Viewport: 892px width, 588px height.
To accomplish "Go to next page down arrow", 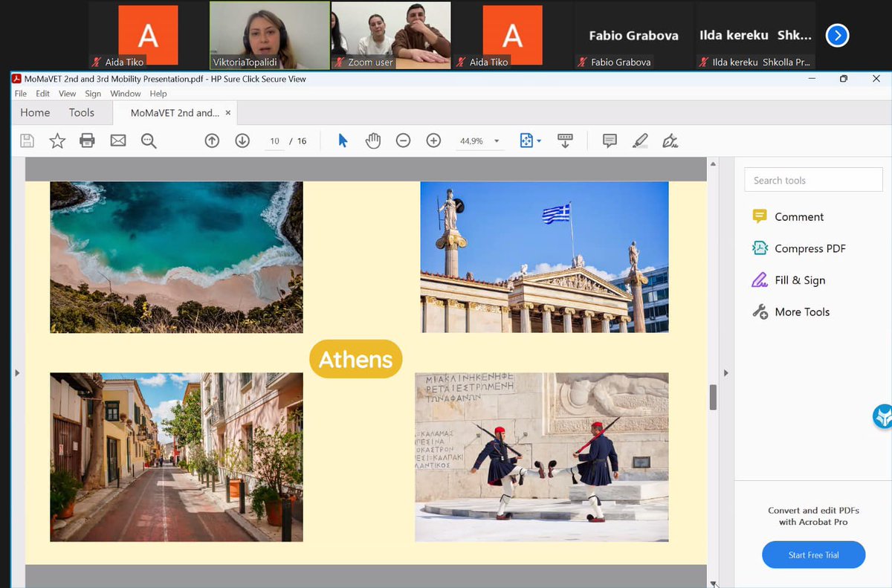I will click(x=242, y=140).
